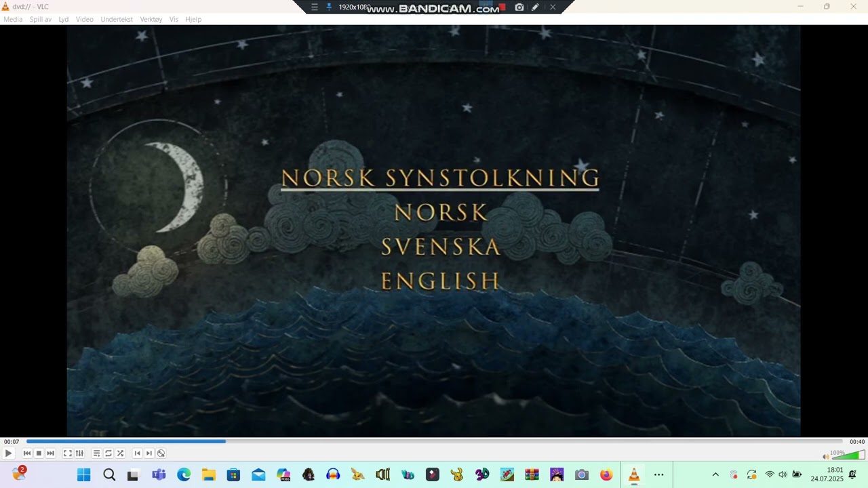Go to previous DVD chapter

coord(137,453)
